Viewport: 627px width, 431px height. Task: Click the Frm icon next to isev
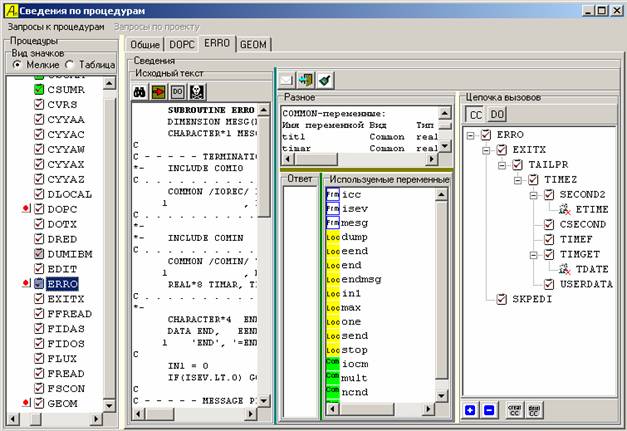pos(333,209)
